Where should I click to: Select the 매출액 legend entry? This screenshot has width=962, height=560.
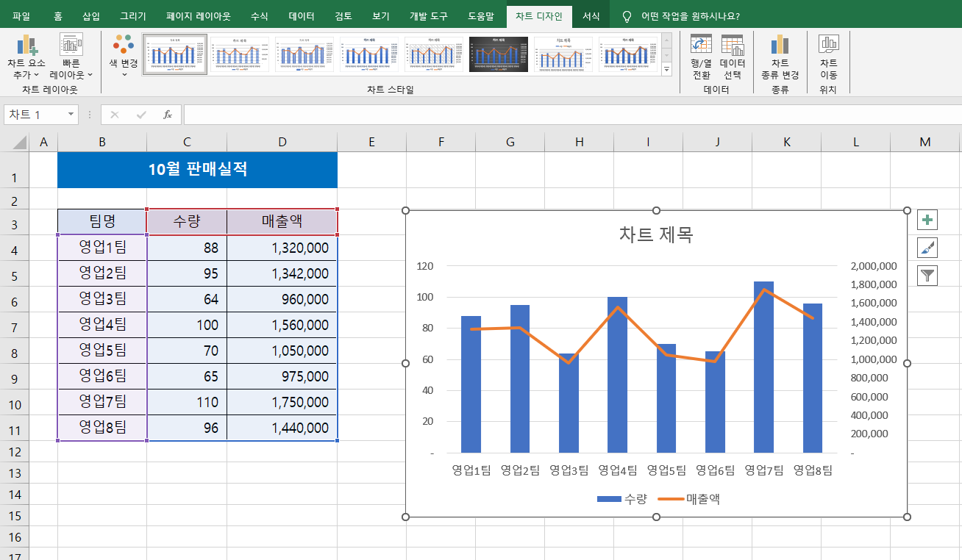coord(688,499)
